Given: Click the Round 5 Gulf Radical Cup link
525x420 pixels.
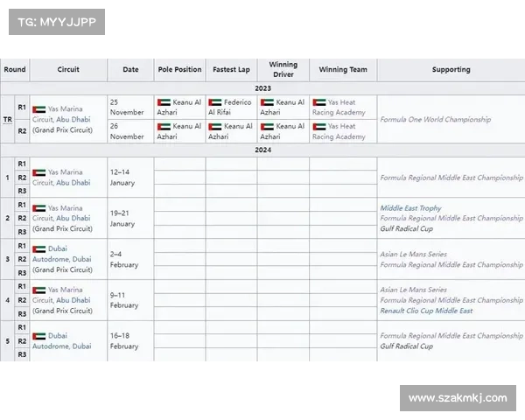Looking at the screenshot, I should (406, 346).
